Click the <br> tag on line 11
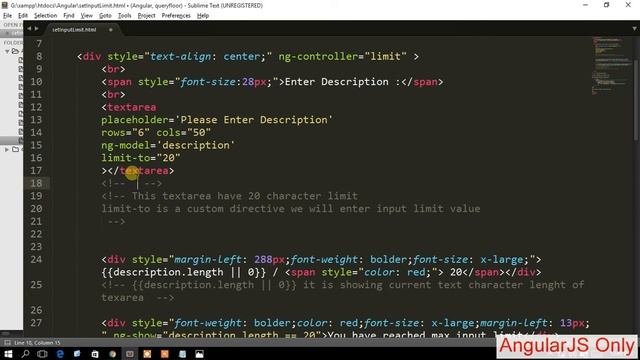This screenshot has width=640, height=360. coord(113,94)
